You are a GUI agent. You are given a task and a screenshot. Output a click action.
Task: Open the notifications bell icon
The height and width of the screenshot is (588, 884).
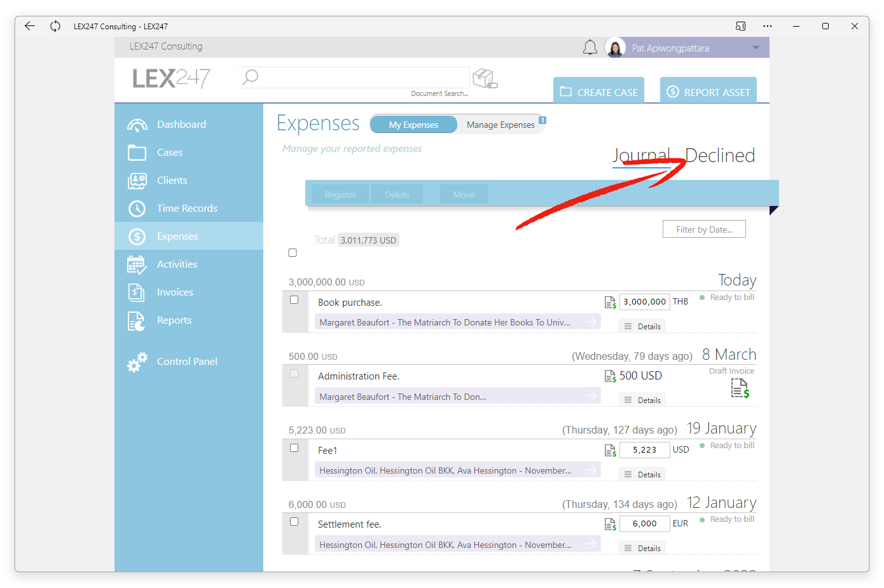tap(590, 48)
